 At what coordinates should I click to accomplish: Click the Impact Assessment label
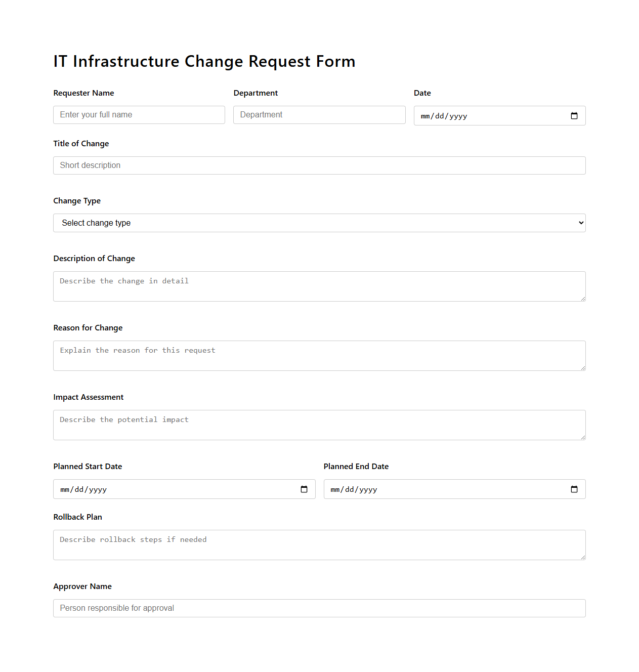click(x=88, y=397)
